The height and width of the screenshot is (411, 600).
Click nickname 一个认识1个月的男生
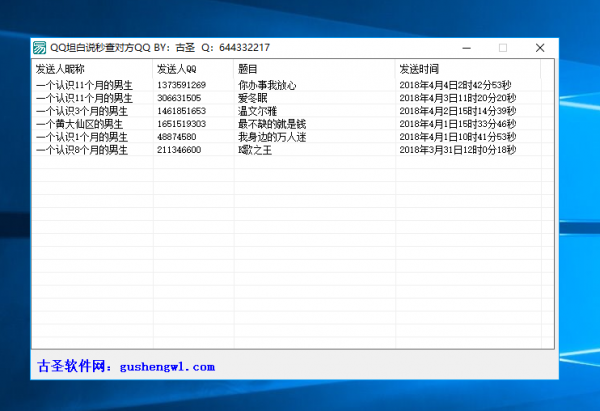pyautogui.click(x=82, y=137)
